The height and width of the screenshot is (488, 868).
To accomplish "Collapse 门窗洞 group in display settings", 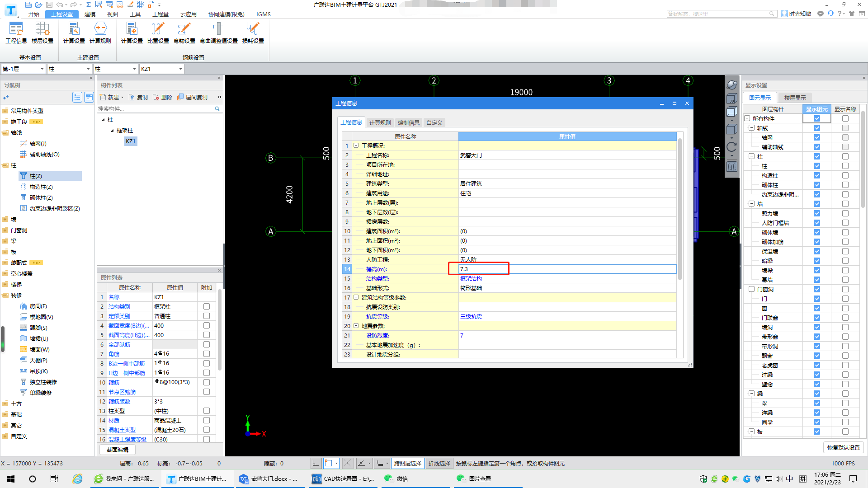I will (x=751, y=289).
